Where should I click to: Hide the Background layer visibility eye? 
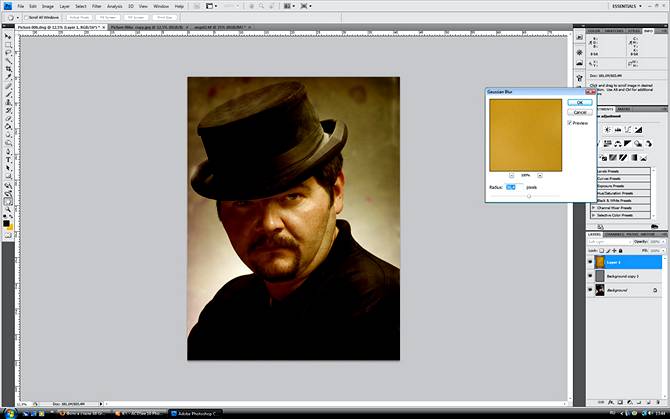591,290
